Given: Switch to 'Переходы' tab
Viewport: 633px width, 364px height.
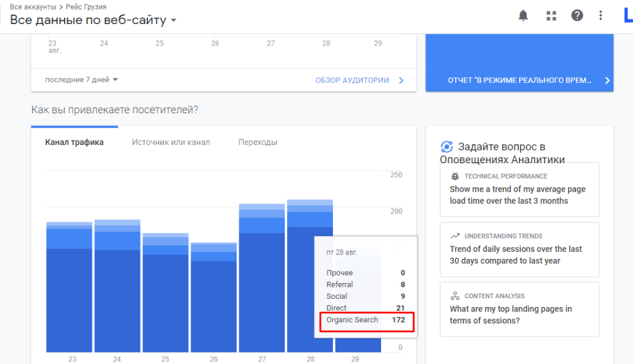Looking at the screenshot, I should coord(258,142).
